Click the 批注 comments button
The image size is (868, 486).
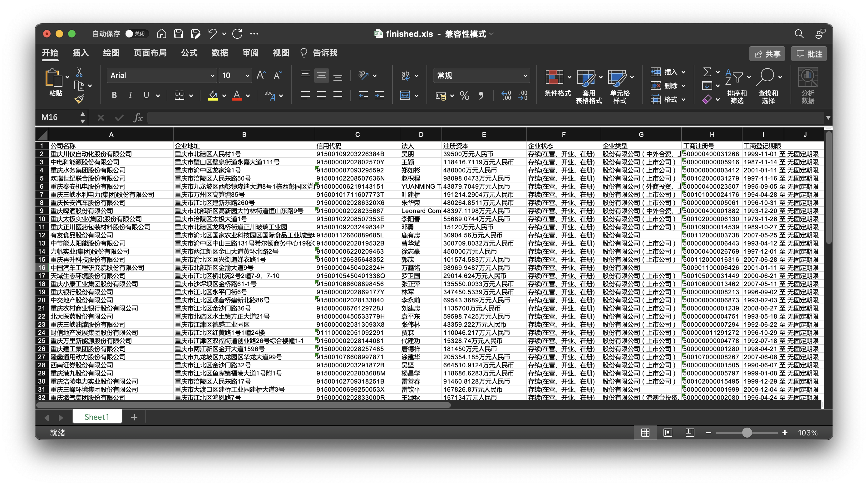point(809,54)
